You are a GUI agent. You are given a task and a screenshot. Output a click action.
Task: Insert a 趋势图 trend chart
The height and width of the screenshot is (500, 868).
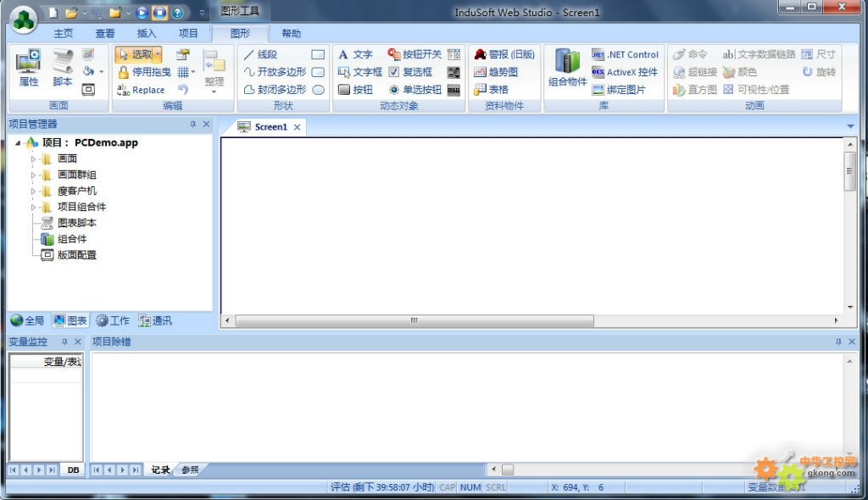(x=496, y=72)
